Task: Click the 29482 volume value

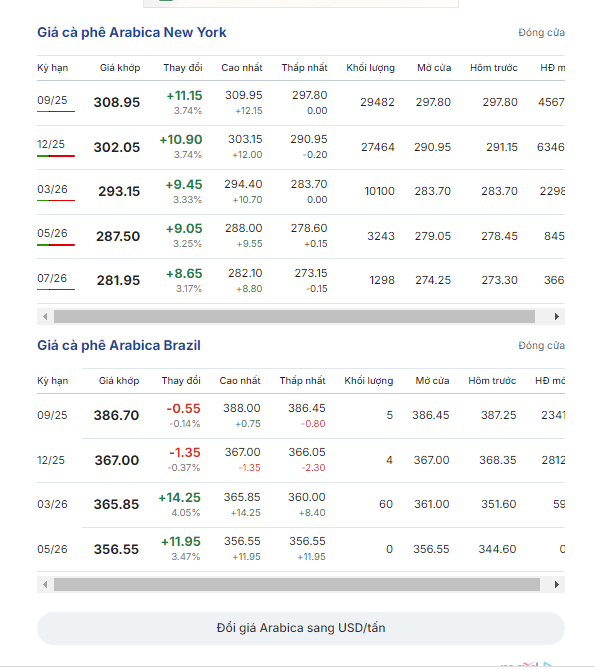Action: [x=377, y=102]
